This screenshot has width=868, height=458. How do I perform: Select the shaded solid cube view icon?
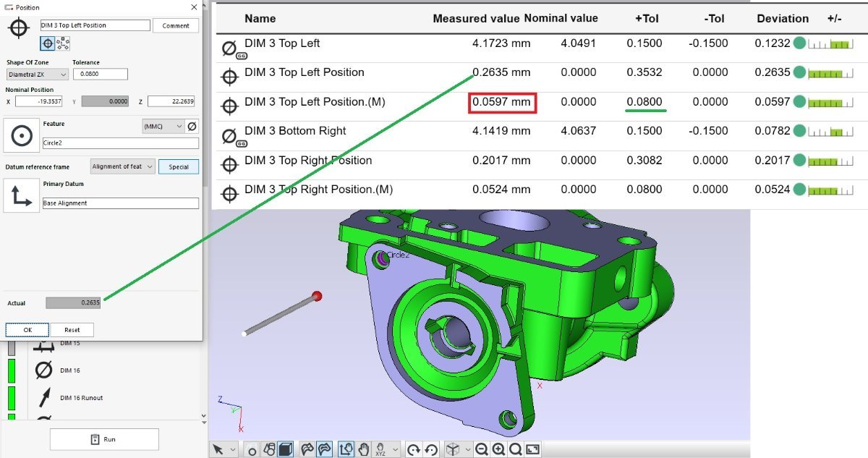click(285, 449)
